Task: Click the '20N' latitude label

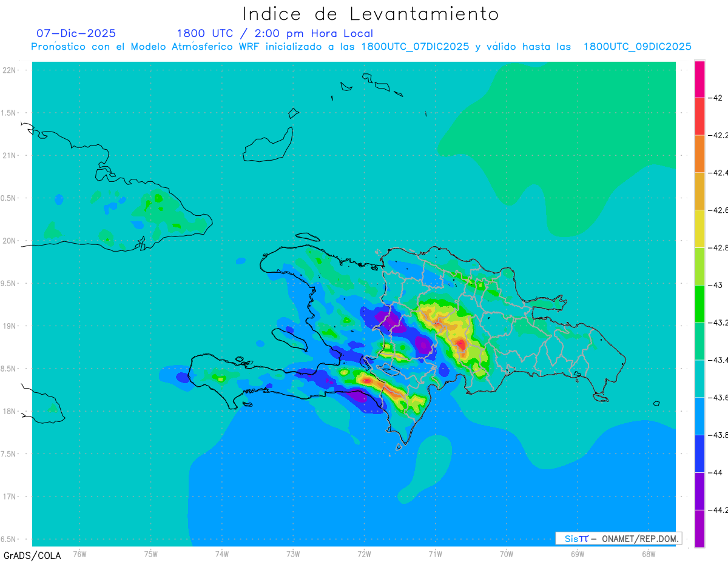Action: tap(9, 241)
